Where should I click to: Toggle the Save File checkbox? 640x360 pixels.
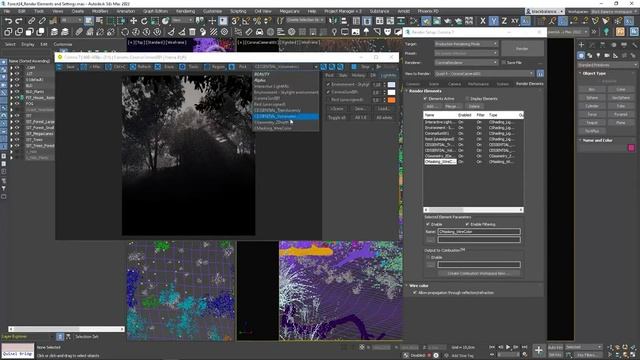pos(504,62)
